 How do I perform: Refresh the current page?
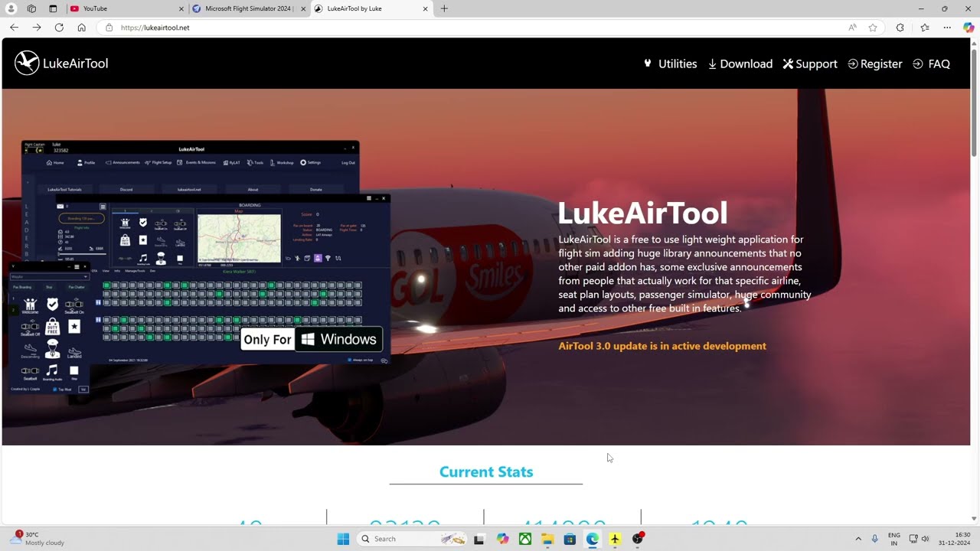tap(59, 28)
